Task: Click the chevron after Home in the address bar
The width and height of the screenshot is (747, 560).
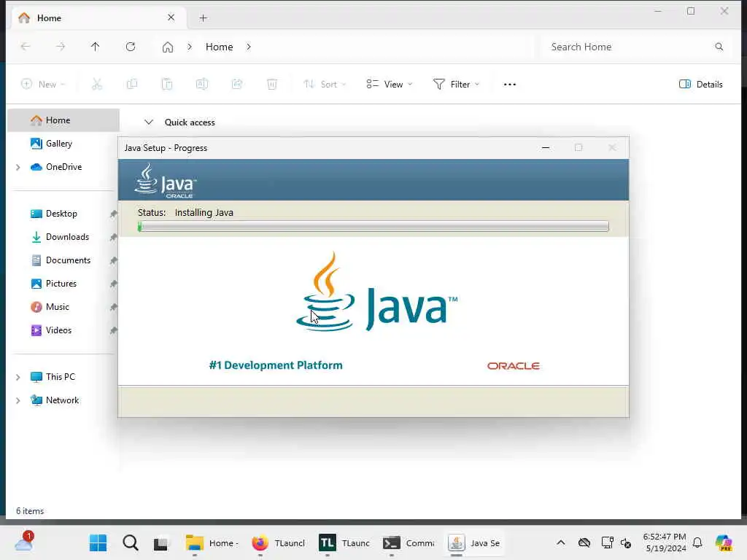Action: point(249,47)
